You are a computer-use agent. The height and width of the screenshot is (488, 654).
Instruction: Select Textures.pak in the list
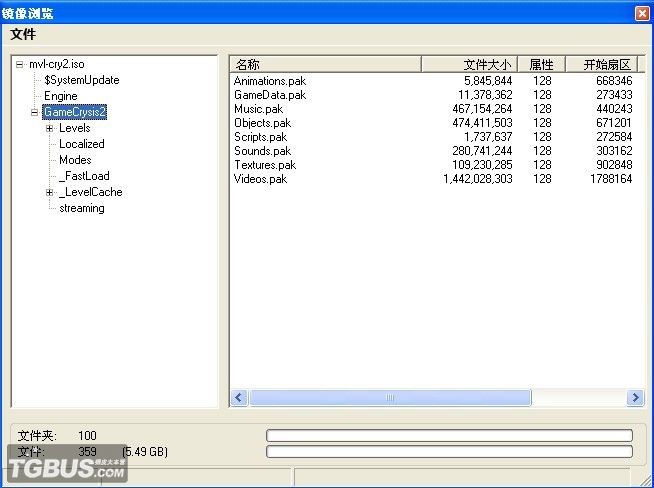click(x=265, y=165)
